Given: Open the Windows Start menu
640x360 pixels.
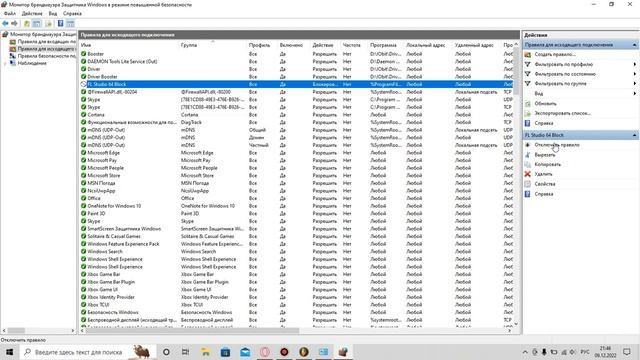Looking at the screenshot, I should (x=9, y=352).
